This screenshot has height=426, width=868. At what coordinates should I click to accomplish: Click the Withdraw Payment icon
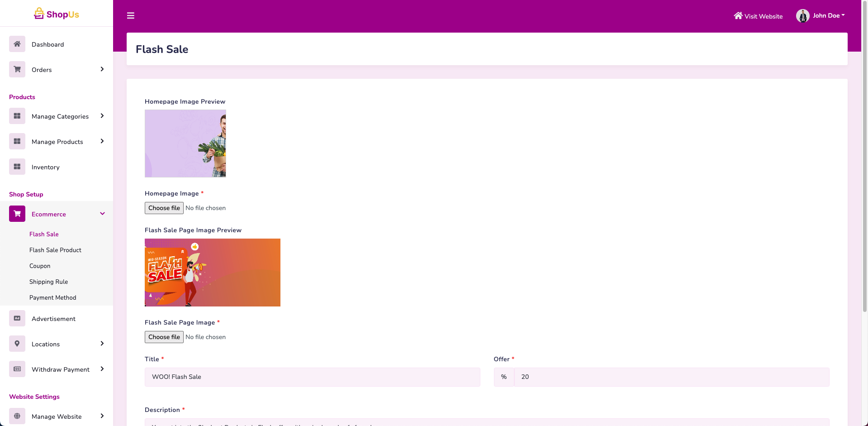coord(17,369)
